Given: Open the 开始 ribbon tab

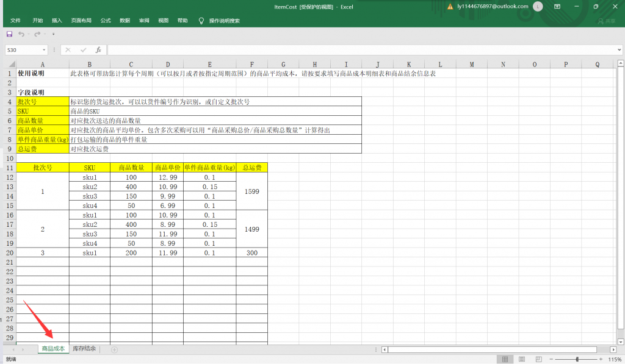Looking at the screenshot, I should coord(37,20).
